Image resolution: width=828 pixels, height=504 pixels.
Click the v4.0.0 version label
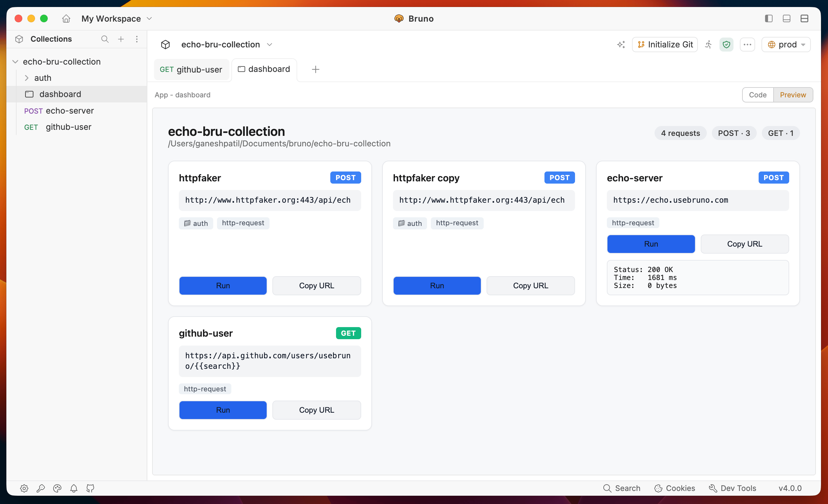(x=790, y=488)
